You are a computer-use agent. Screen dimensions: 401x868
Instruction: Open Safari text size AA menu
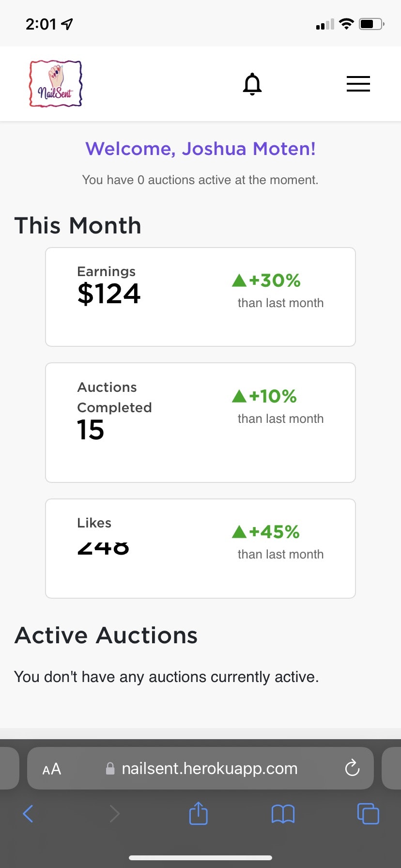tap(52, 769)
